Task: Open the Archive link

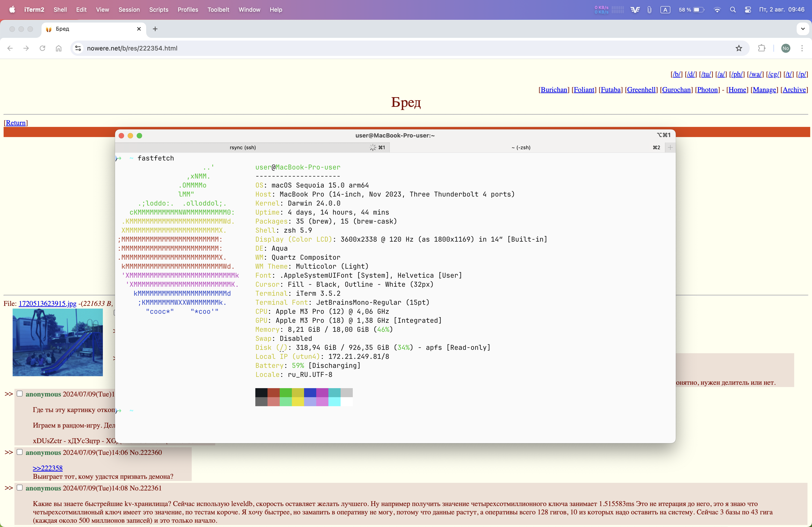Action: pos(794,90)
